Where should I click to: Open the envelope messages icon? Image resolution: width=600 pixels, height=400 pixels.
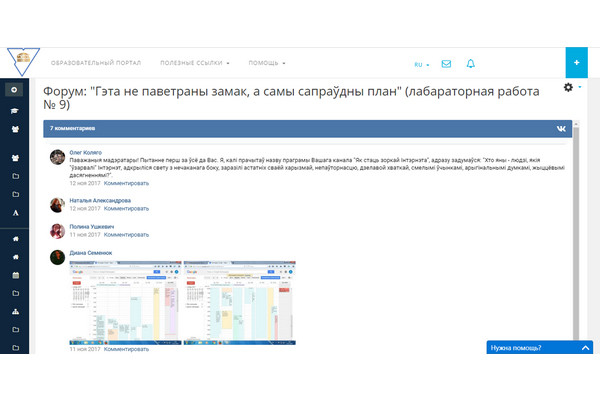point(446,64)
